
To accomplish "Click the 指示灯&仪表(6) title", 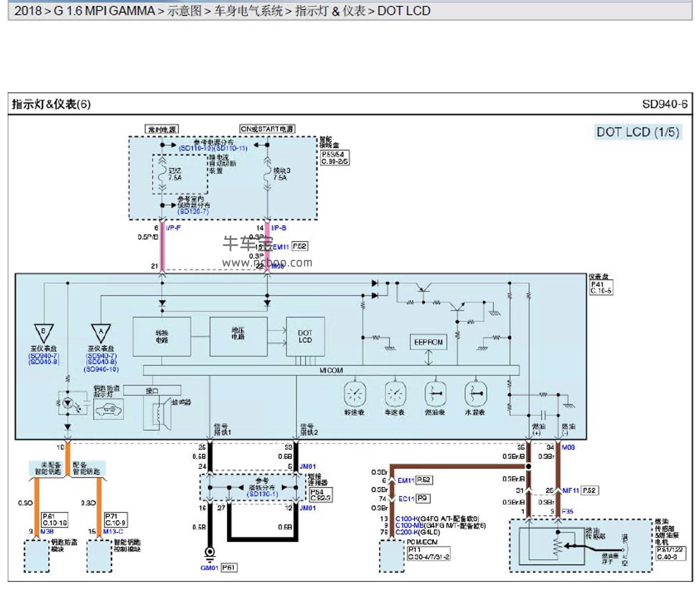I will [51, 104].
